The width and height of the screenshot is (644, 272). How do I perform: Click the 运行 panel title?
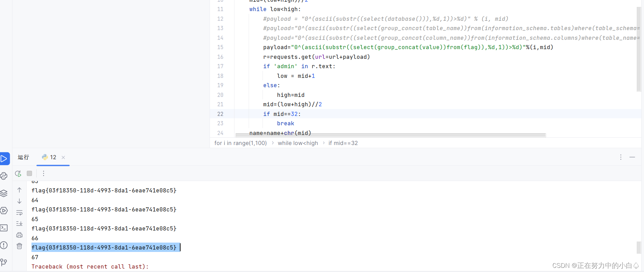tap(24, 157)
